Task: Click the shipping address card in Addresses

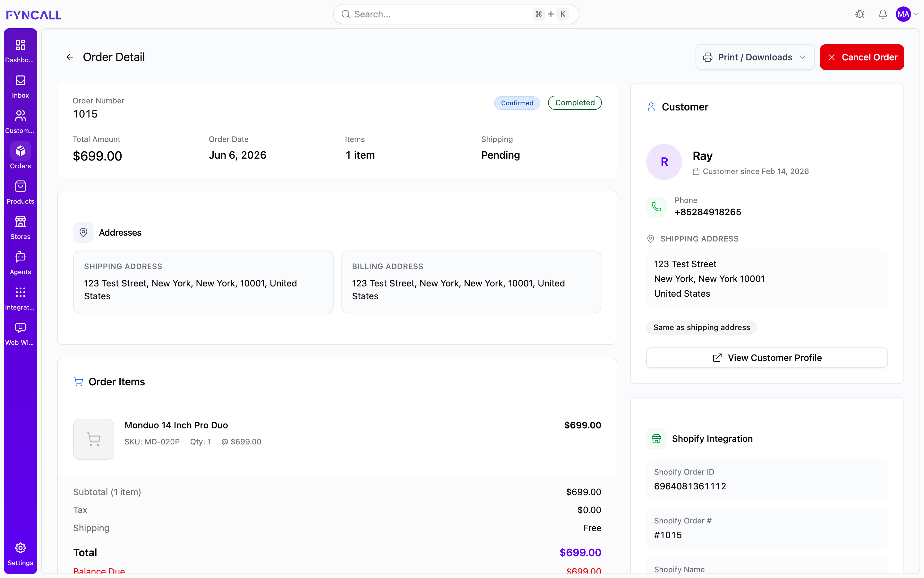Action: pos(203,282)
